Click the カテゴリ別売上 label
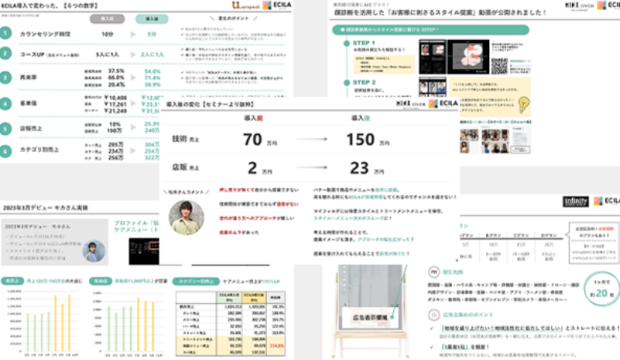 (x=40, y=150)
